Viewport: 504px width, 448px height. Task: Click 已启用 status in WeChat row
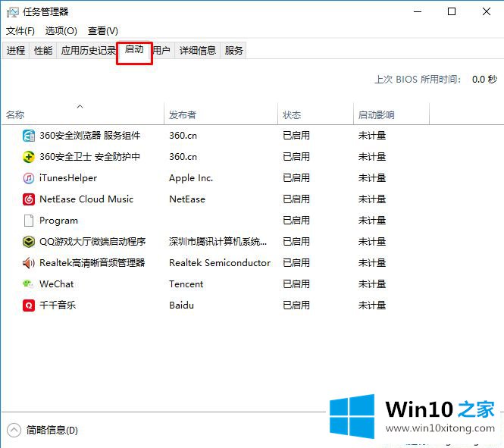coord(296,284)
